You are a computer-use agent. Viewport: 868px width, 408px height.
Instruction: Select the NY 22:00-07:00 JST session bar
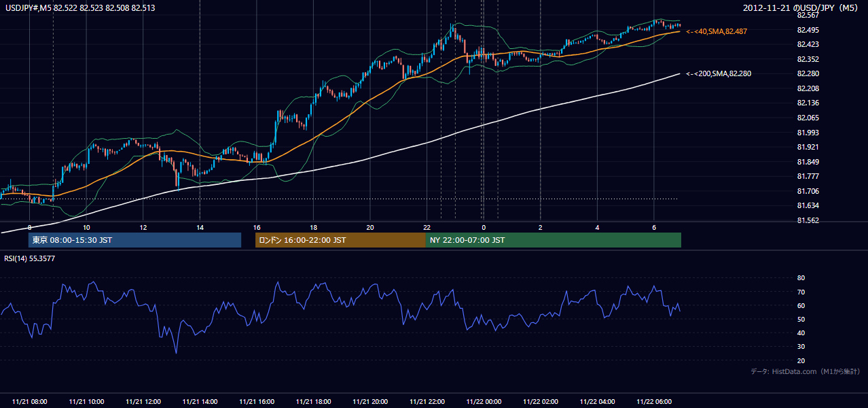coord(553,240)
